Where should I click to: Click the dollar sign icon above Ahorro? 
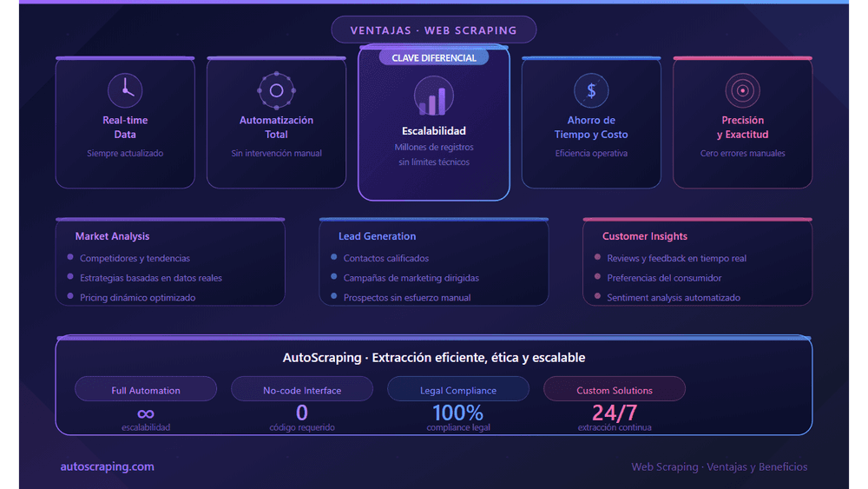(x=591, y=90)
